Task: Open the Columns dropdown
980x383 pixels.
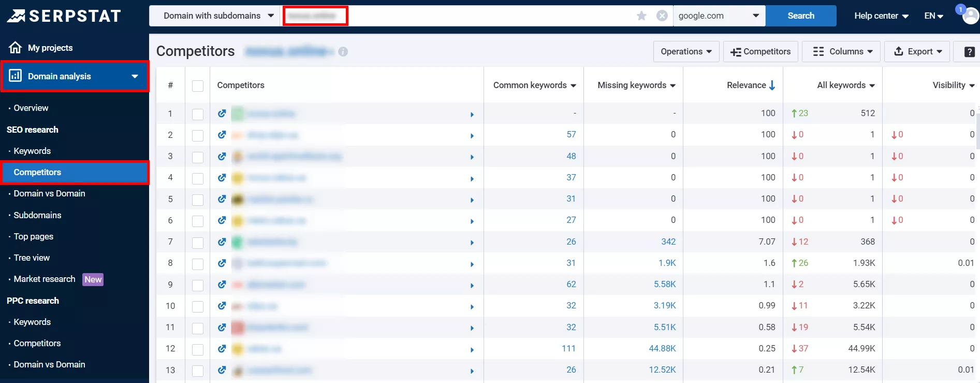Action: (841, 51)
